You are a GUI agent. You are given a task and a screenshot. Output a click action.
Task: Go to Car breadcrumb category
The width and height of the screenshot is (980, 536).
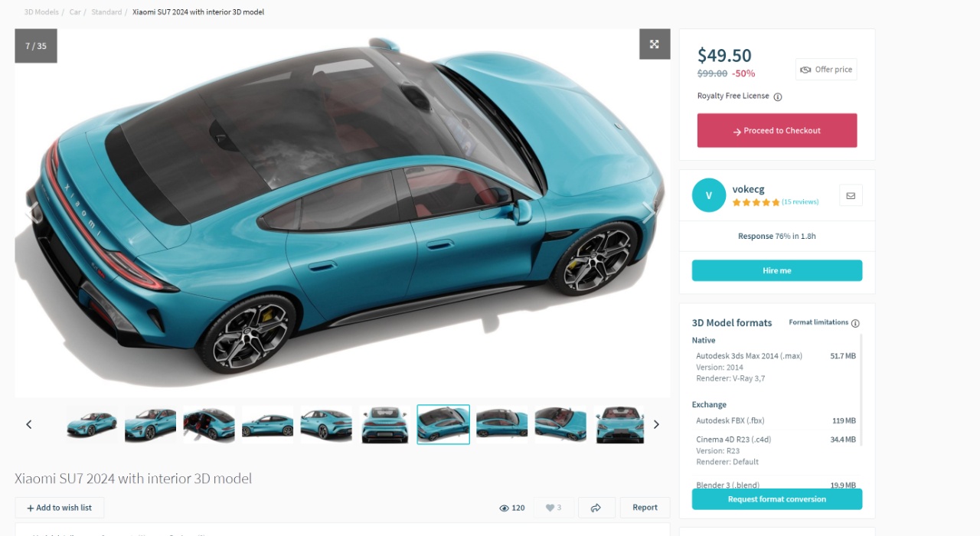click(75, 12)
